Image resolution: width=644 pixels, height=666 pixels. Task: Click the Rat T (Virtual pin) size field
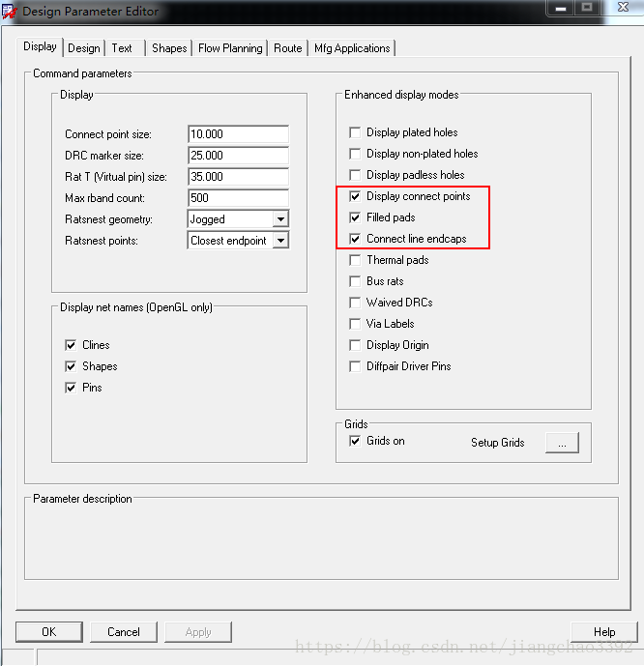238,177
